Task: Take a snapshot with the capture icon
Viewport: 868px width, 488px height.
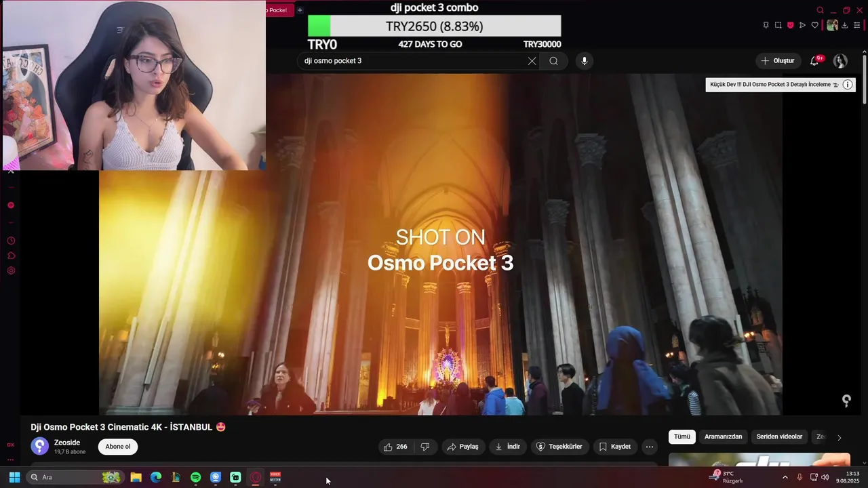Action: point(778,25)
